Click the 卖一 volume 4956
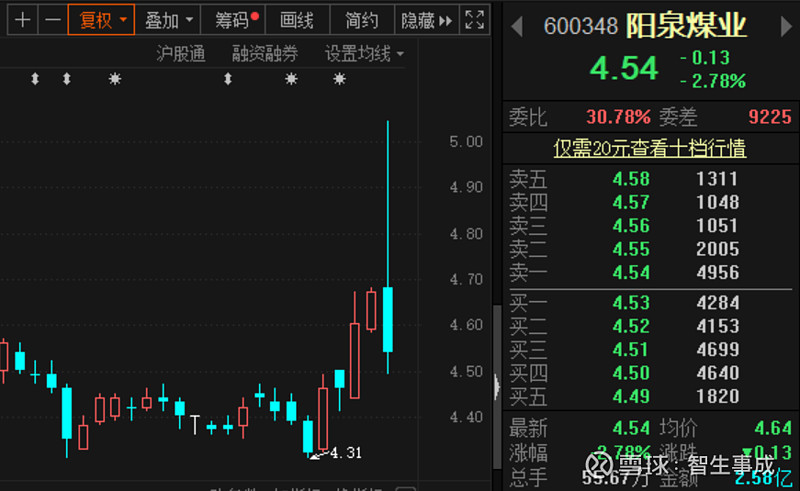The height and width of the screenshot is (491, 800). coord(717,273)
